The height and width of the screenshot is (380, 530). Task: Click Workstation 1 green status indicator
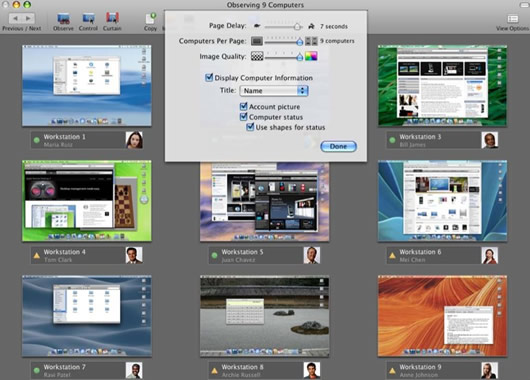(37, 140)
